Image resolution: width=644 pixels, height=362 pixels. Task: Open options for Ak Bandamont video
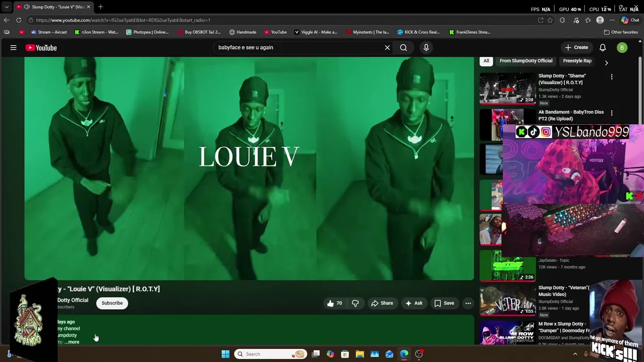(x=612, y=113)
